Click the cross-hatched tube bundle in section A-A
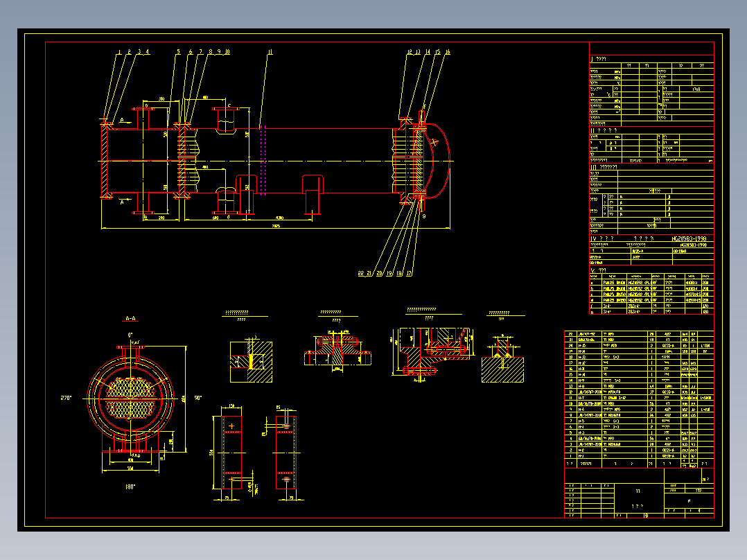Image resolution: width=747 pixels, height=560 pixels. [x=130, y=399]
